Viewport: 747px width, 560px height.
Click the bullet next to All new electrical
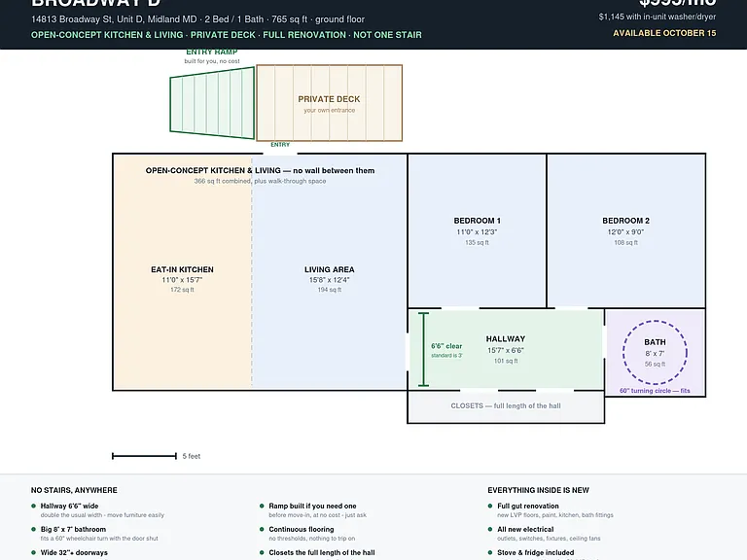tap(490, 529)
